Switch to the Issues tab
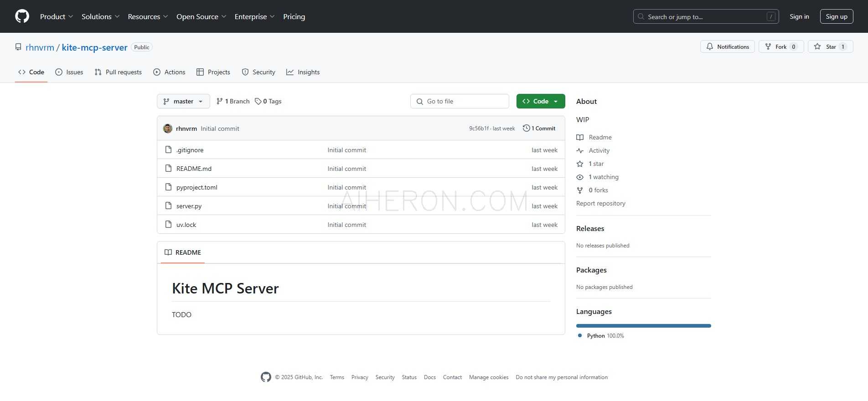 (69, 72)
